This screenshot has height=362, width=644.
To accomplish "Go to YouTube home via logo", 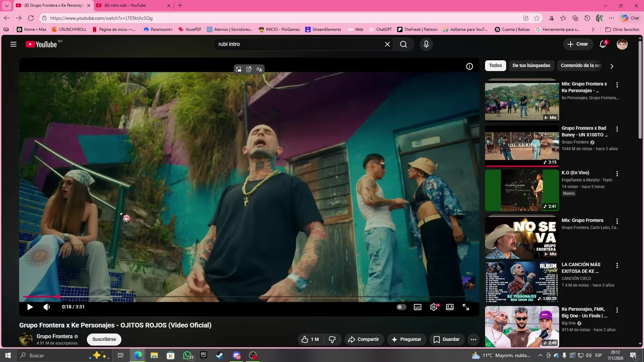I will pyautogui.click(x=42, y=44).
